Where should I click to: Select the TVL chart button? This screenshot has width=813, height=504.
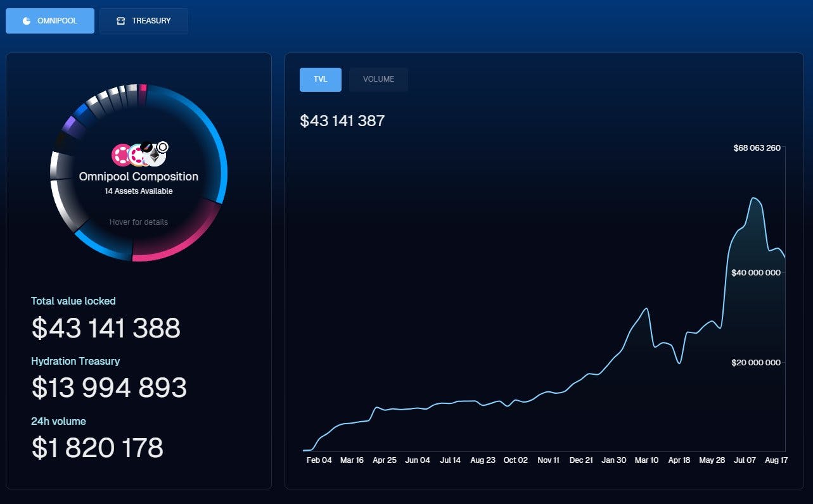point(321,79)
